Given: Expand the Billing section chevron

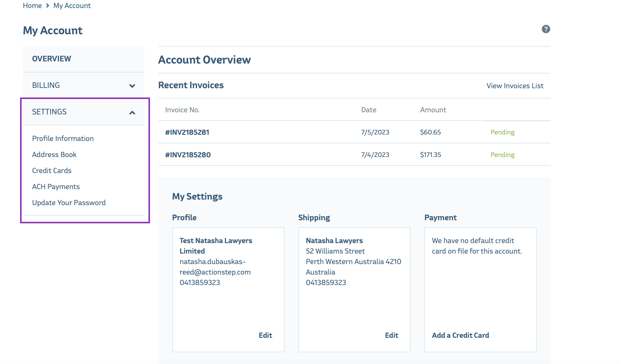Looking at the screenshot, I should click(132, 86).
